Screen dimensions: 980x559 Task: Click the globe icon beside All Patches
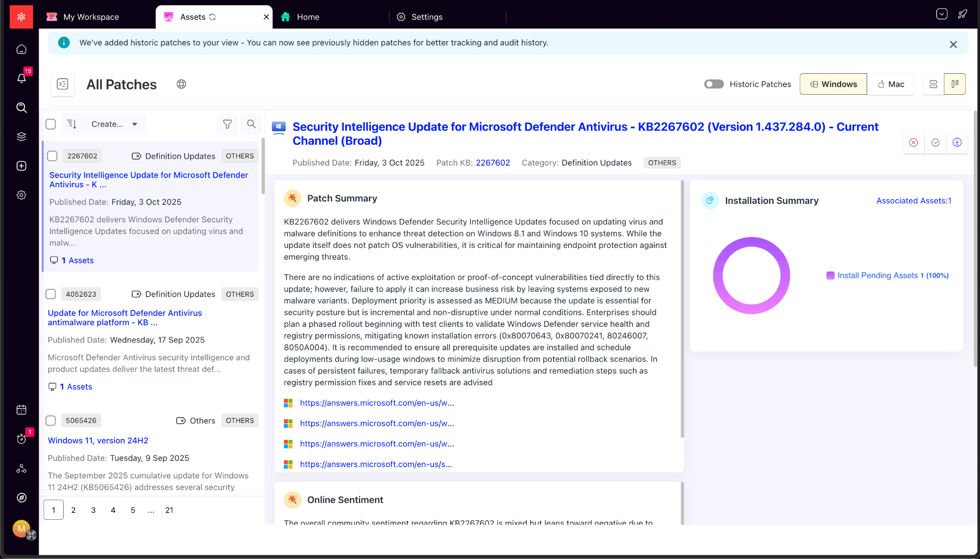coord(181,84)
